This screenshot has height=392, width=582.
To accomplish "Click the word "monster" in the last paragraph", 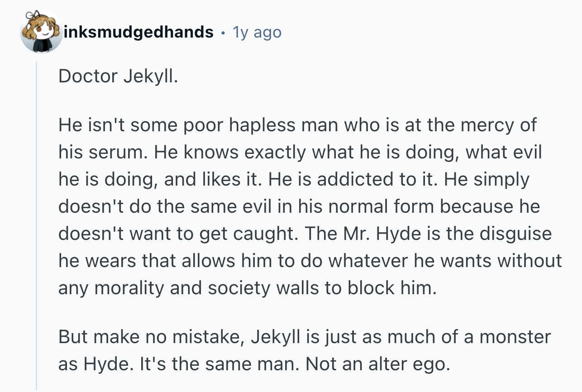I will click(515, 337).
